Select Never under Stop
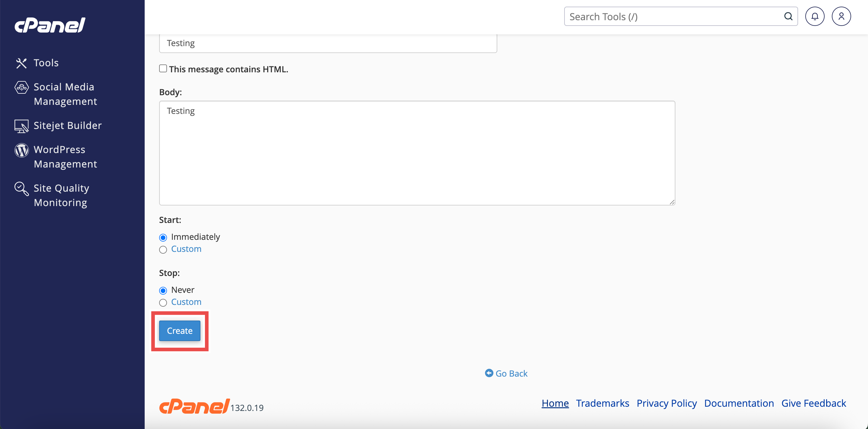 click(163, 291)
